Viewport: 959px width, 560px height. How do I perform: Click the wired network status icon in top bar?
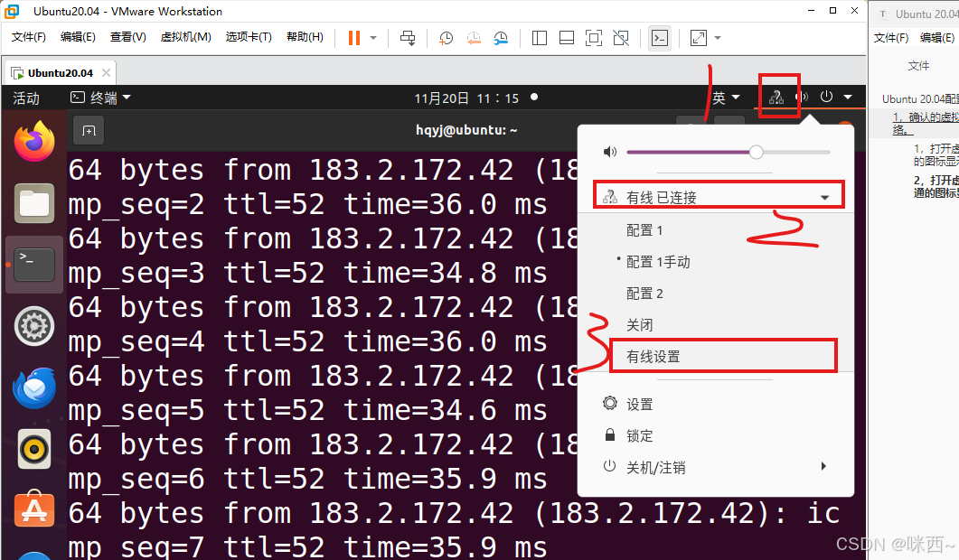click(x=776, y=97)
